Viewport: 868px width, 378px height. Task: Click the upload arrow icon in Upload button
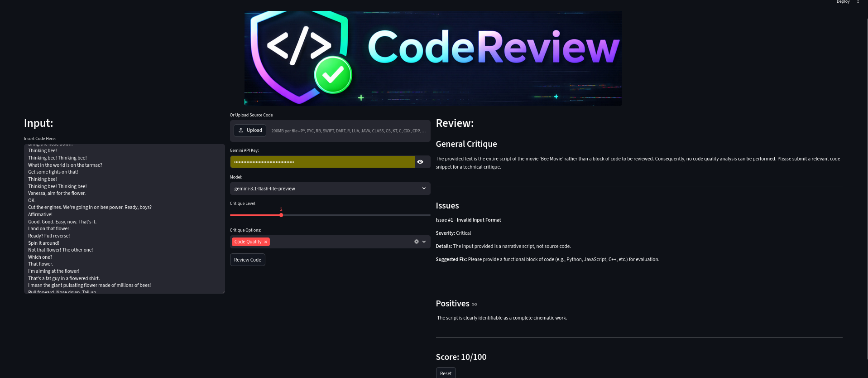point(241,130)
